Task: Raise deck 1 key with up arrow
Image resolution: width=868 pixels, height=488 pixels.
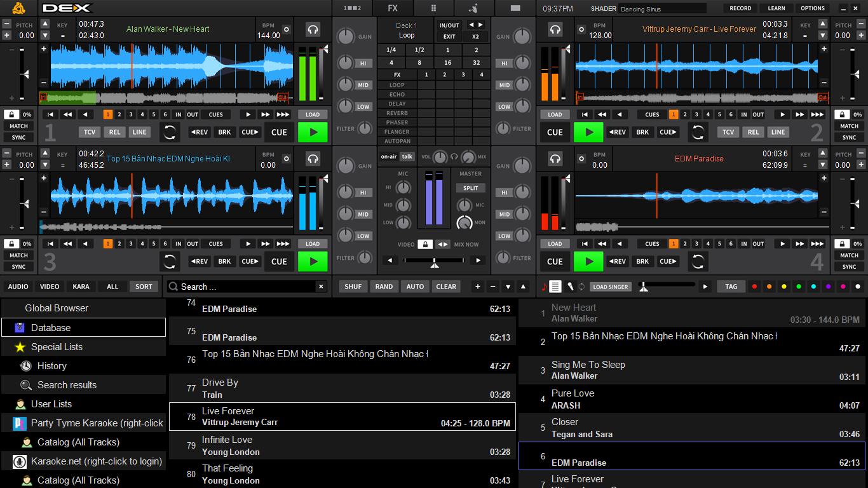Action: point(45,23)
